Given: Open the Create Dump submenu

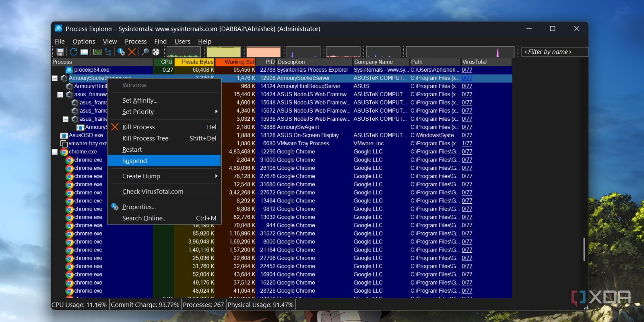Looking at the screenshot, I should 165,176.
